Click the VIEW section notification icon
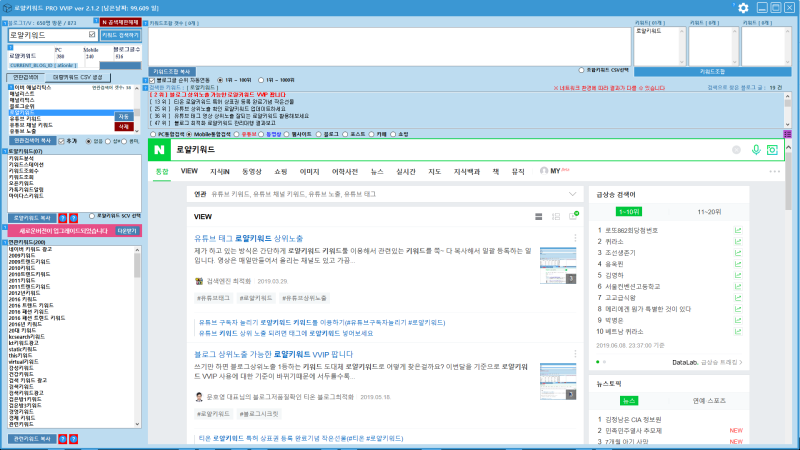 (x=573, y=216)
